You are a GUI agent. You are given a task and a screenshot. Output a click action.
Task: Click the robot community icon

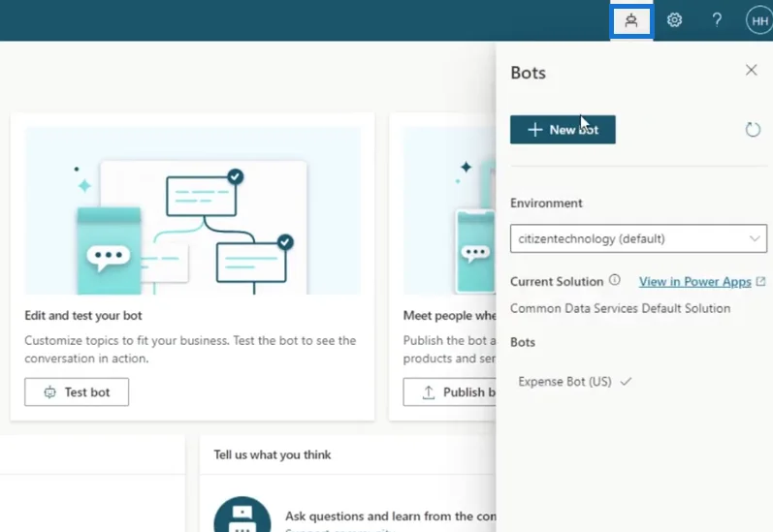tap(242, 515)
